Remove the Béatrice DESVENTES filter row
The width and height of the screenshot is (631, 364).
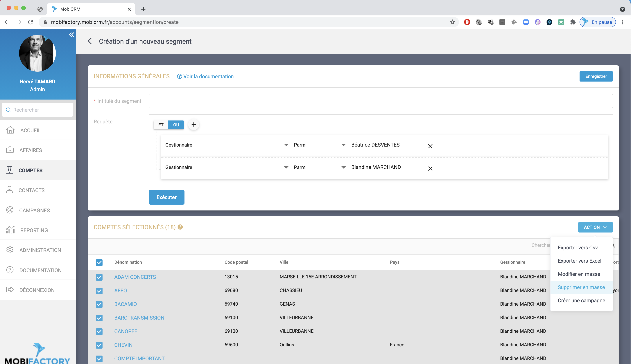click(430, 146)
